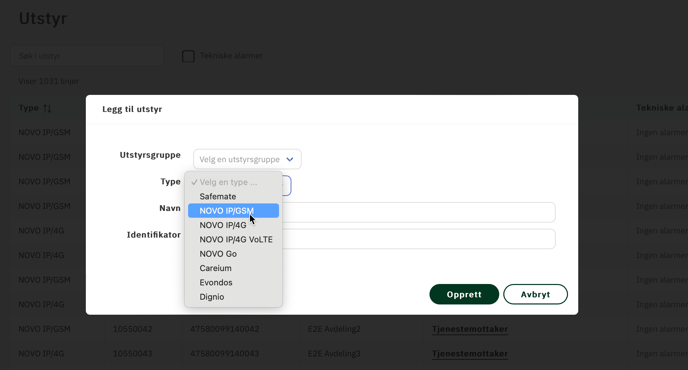
Task: Cancel with the Avbryt button
Action: coord(535,295)
